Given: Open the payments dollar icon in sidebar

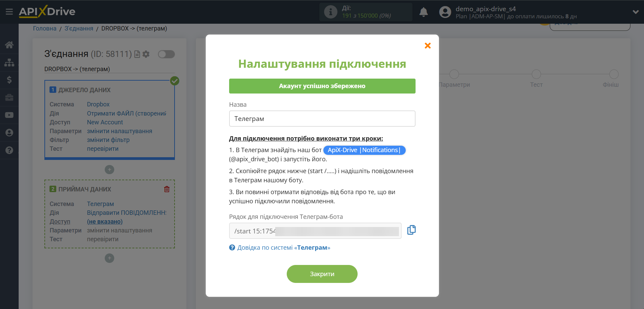Looking at the screenshot, I should [9, 80].
